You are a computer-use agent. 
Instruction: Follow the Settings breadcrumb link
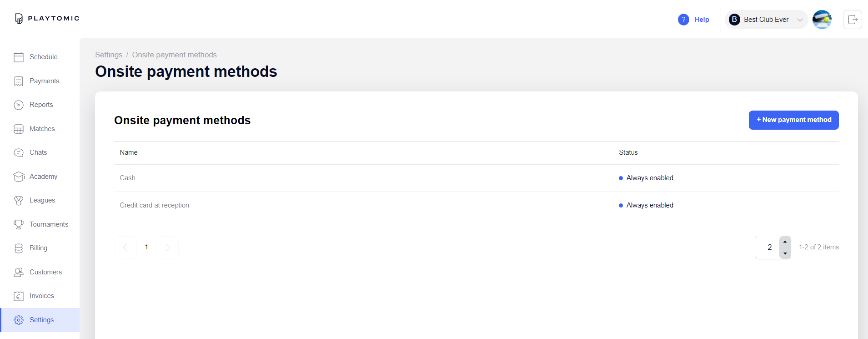coord(109,55)
